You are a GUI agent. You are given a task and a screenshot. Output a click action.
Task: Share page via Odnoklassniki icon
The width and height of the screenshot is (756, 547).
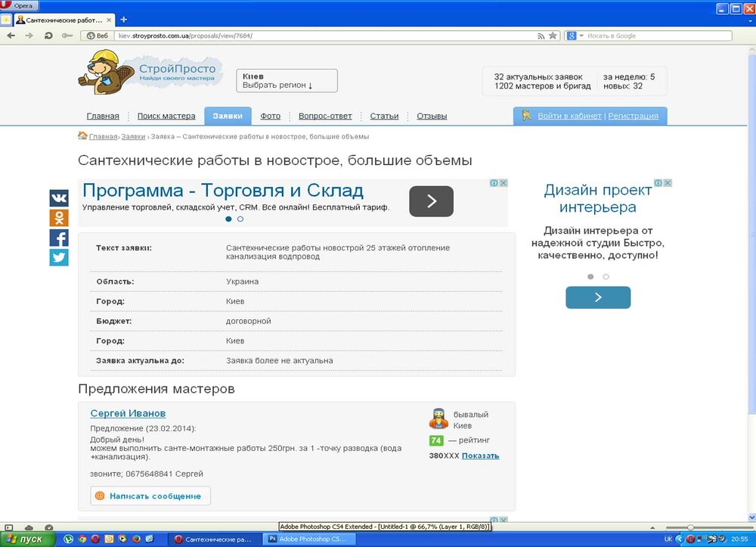pyautogui.click(x=59, y=218)
